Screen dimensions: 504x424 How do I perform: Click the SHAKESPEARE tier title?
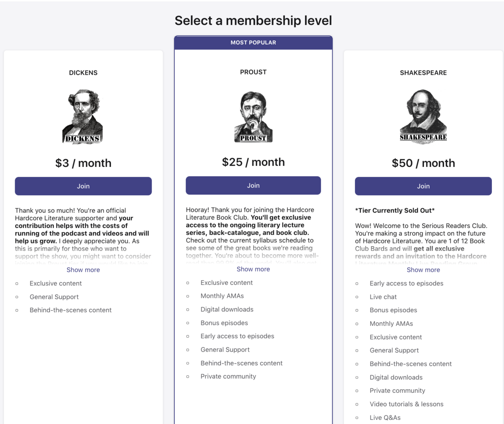(x=423, y=73)
